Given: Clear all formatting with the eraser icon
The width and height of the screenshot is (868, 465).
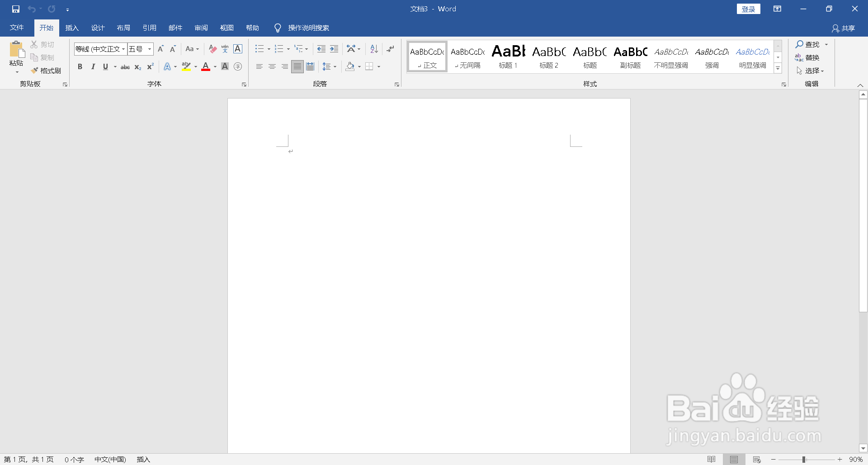Looking at the screenshot, I should (x=212, y=49).
